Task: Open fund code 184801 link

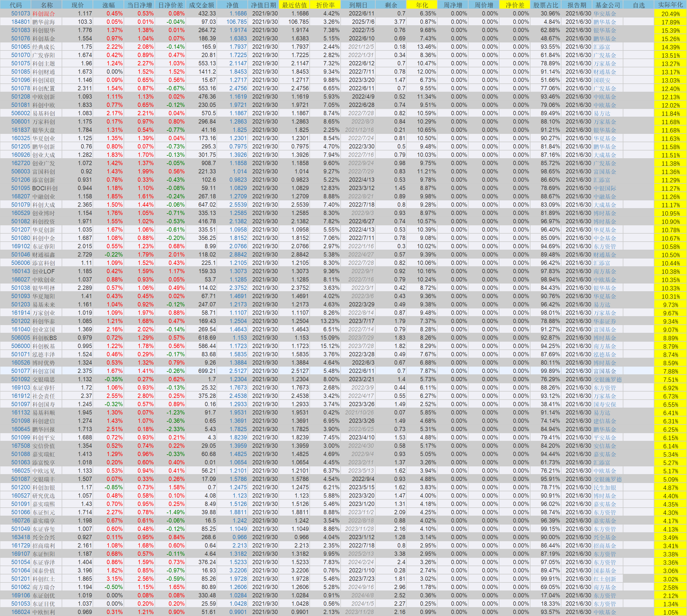Action: (20, 22)
